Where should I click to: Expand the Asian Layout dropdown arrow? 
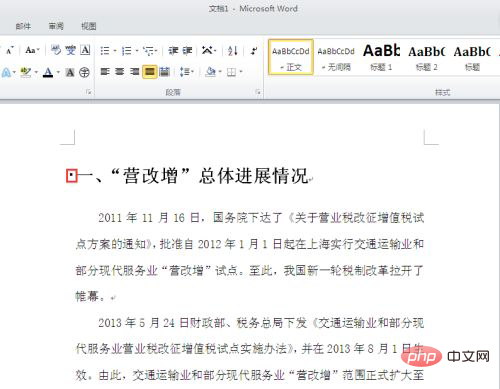coord(215,51)
